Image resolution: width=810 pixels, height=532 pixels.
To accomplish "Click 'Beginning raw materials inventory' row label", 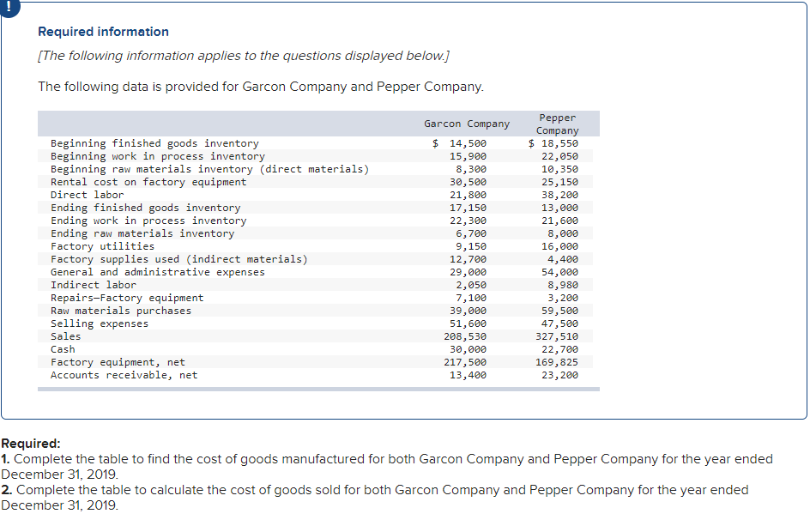I will click(209, 169).
